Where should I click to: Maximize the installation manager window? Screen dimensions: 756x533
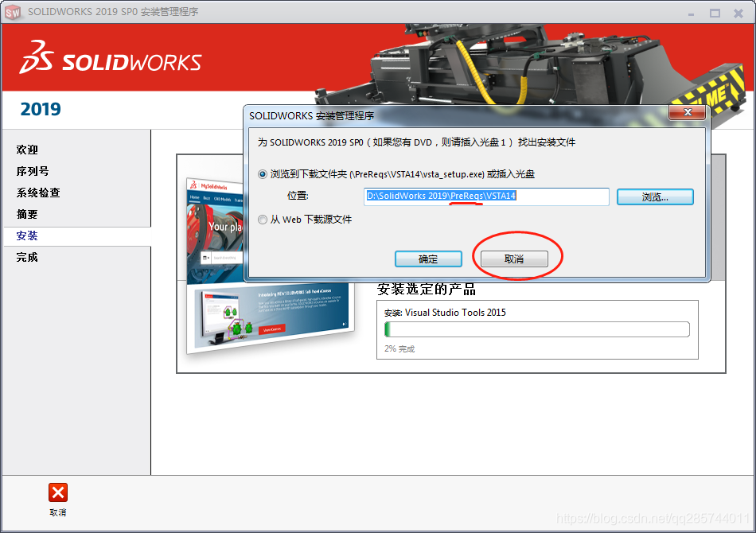click(715, 14)
